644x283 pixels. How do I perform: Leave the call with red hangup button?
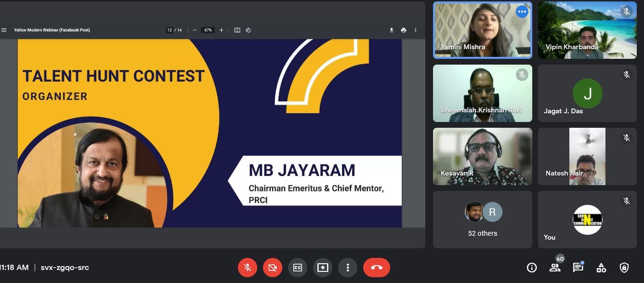tap(377, 268)
